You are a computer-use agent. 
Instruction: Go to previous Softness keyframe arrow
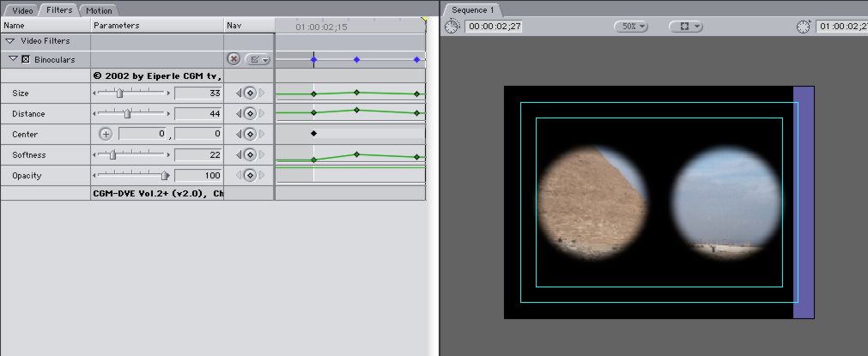coord(239,155)
